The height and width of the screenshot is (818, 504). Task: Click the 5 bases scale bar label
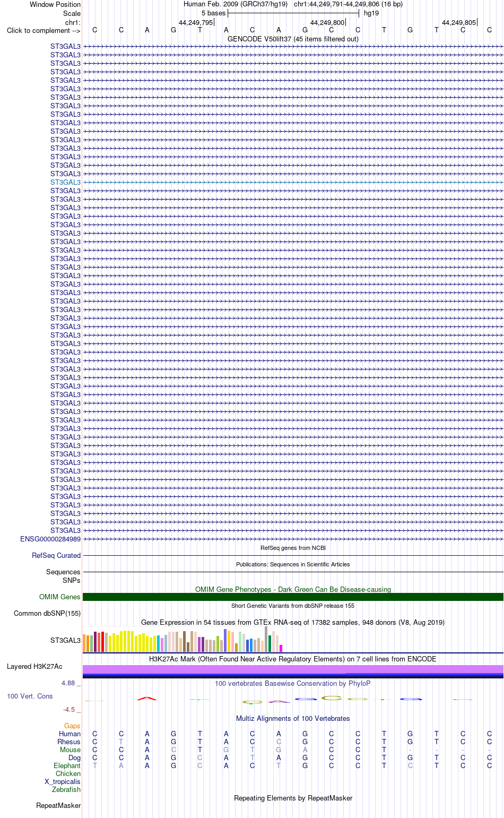tap(213, 13)
